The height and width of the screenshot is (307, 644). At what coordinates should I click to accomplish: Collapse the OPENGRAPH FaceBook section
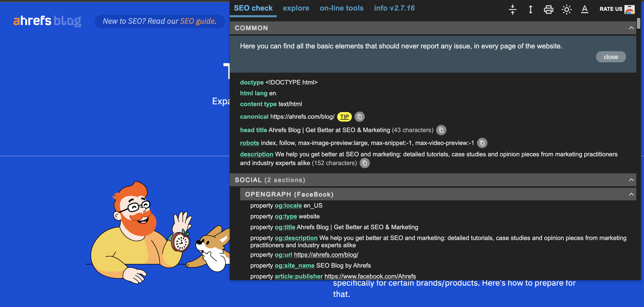pos(631,194)
